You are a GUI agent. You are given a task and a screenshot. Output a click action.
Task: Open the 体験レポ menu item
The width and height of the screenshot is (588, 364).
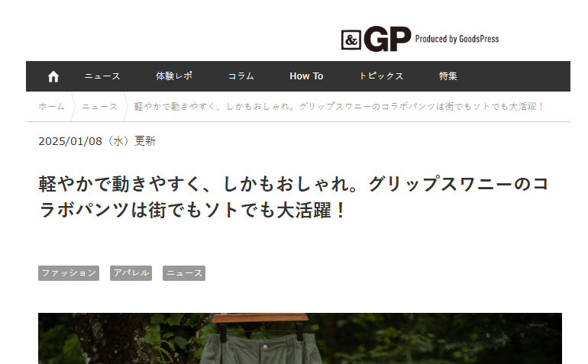174,76
